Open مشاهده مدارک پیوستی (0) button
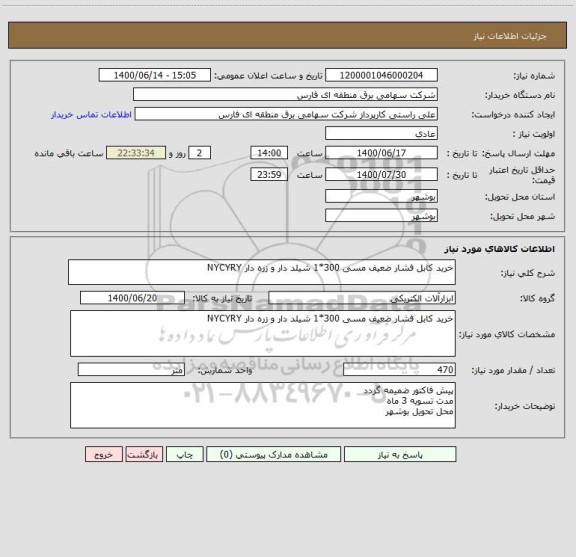This screenshot has height=557, width=576. [273, 454]
